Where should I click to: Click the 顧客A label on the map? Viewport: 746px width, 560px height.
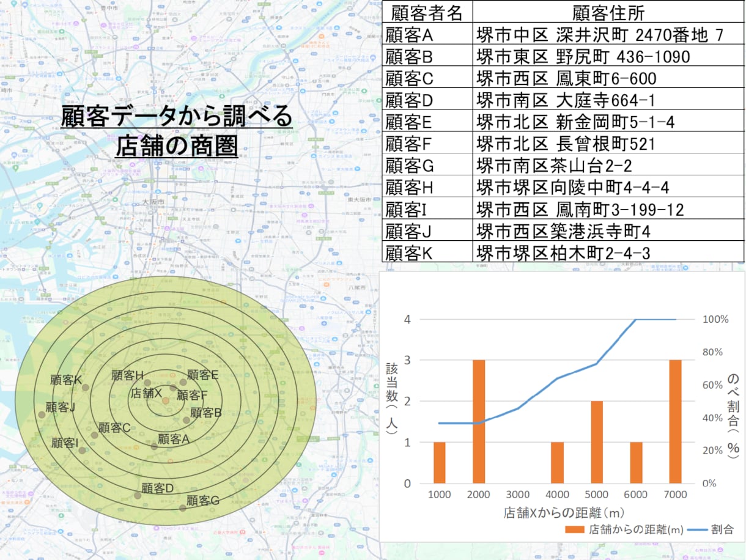(174, 438)
